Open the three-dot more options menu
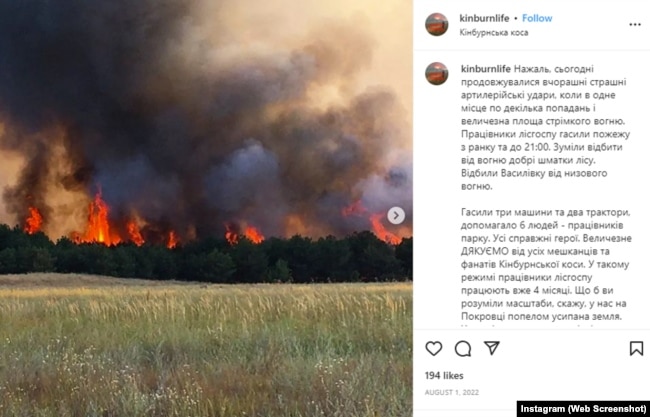This screenshot has width=650, height=417. 635,25
